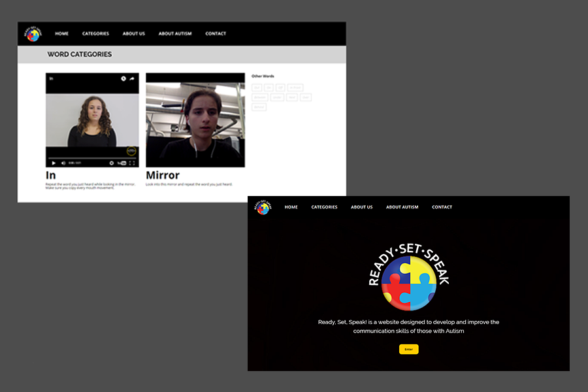Viewport: 588px width, 392px height.
Task: Play the "In" word video
Action: [54, 163]
